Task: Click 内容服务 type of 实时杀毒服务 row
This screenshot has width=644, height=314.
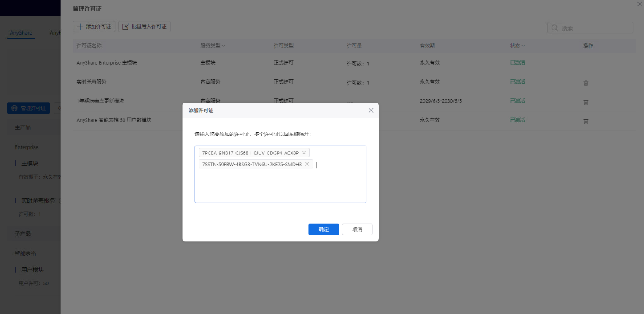Action: tap(210, 81)
